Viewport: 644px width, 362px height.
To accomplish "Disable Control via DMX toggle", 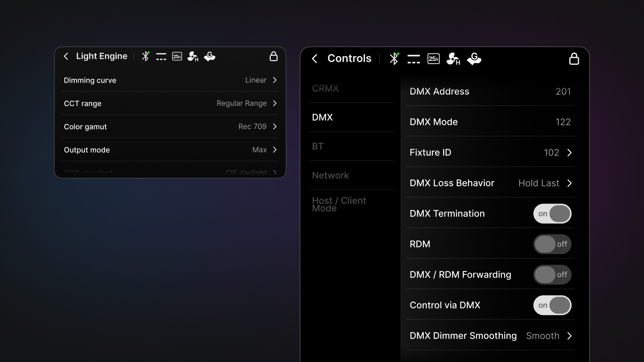I will 552,305.
